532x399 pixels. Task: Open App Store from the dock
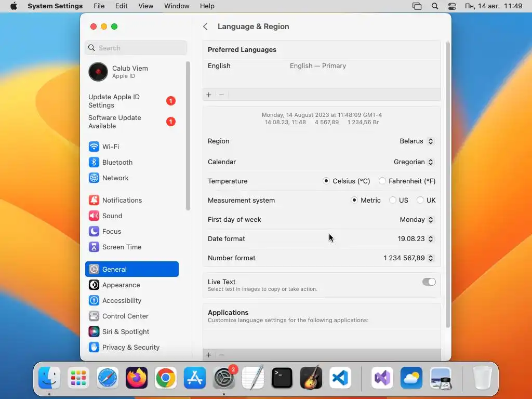pyautogui.click(x=195, y=378)
